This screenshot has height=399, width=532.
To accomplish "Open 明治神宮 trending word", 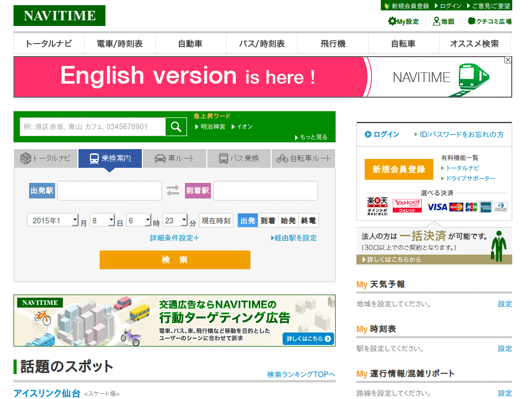I will 210,127.
